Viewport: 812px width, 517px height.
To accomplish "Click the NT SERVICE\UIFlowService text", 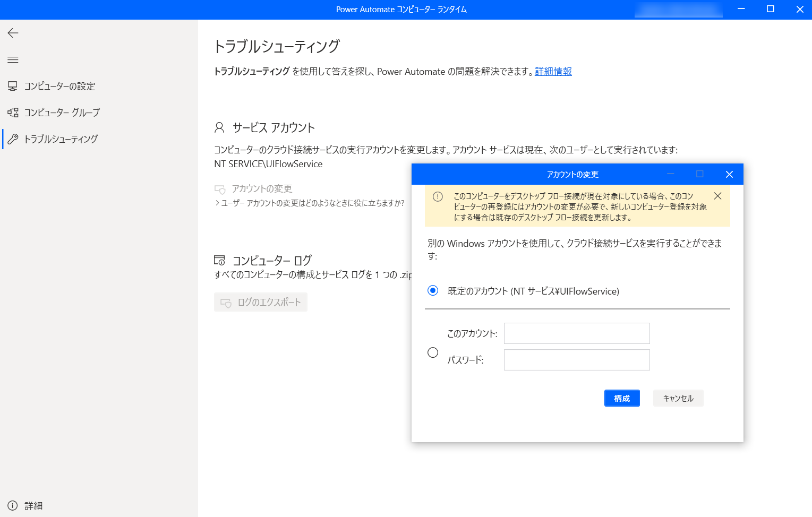I will 268,164.
